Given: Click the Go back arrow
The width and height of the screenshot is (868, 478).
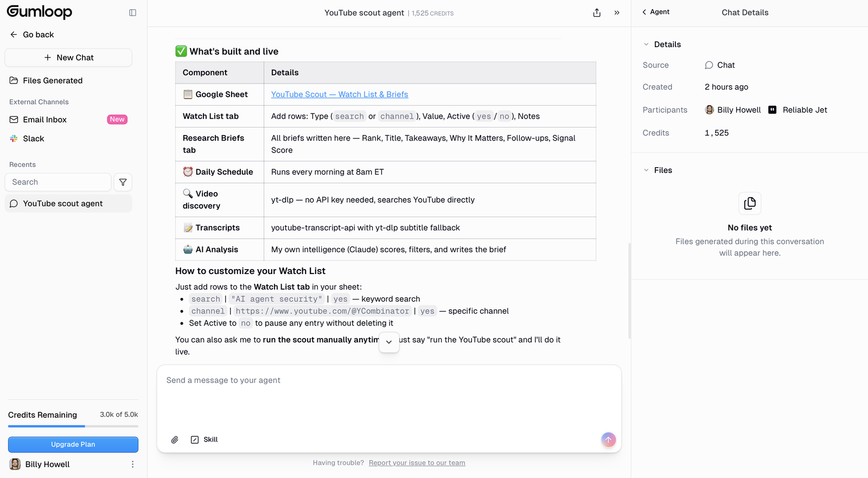Looking at the screenshot, I should (x=14, y=34).
